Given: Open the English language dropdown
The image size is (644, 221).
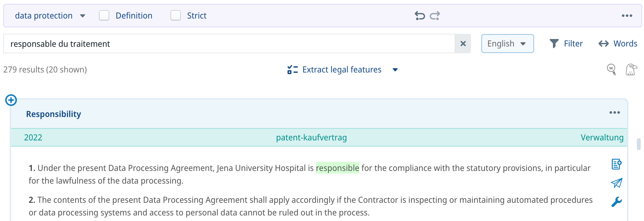Looking at the screenshot, I should [507, 44].
